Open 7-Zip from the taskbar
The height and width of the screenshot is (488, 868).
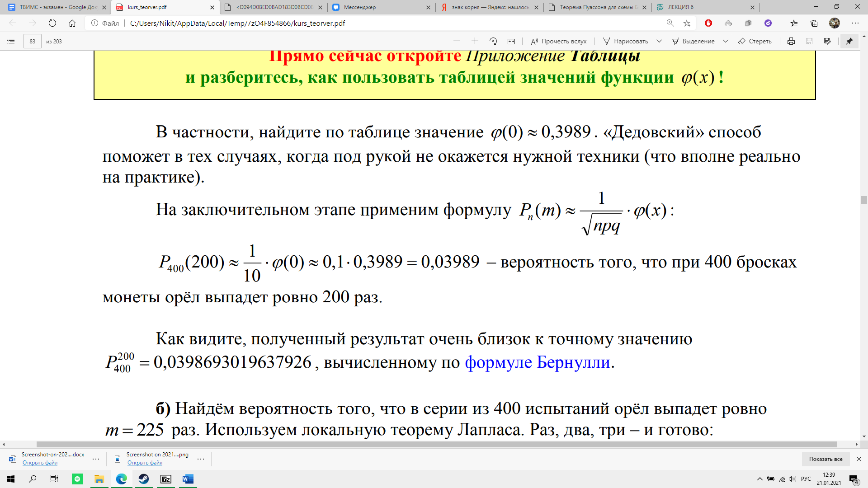click(x=166, y=479)
